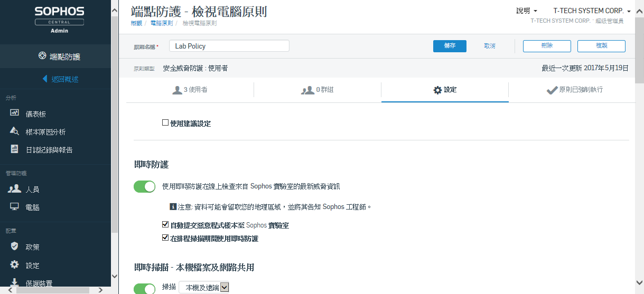Image resolution: width=644 pixels, height=294 pixels.
Task: Open the 保護裝置 download icon
Action: click(15, 282)
